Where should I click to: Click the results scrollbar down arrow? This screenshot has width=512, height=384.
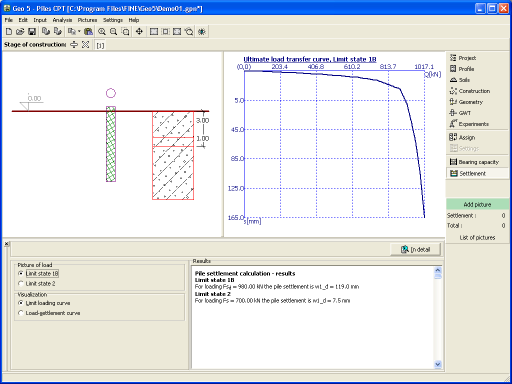pyautogui.click(x=438, y=364)
